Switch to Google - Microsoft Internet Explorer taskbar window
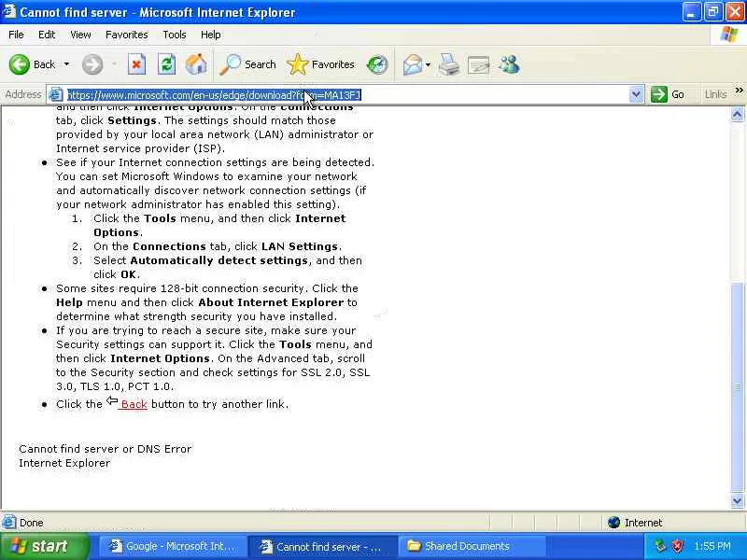The width and height of the screenshot is (747, 560). pyautogui.click(x=174, y=547)
